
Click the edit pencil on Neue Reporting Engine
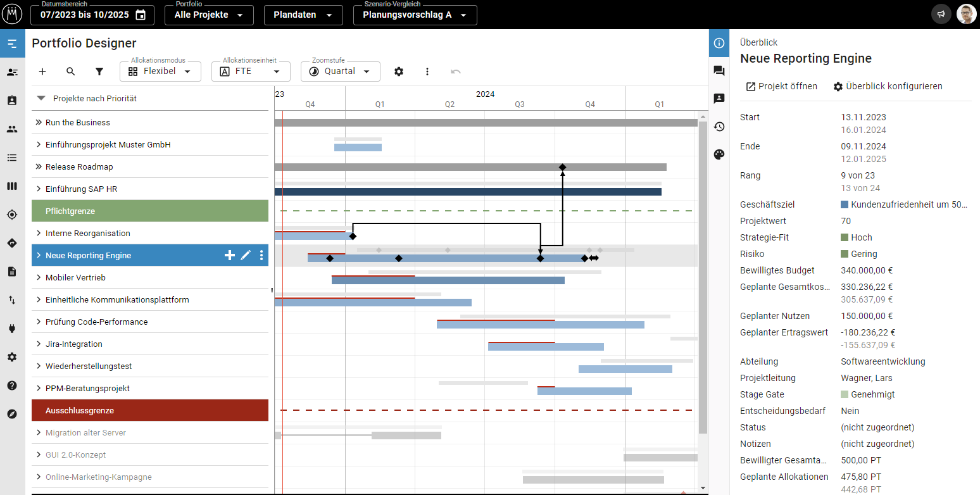click(246, 256)
